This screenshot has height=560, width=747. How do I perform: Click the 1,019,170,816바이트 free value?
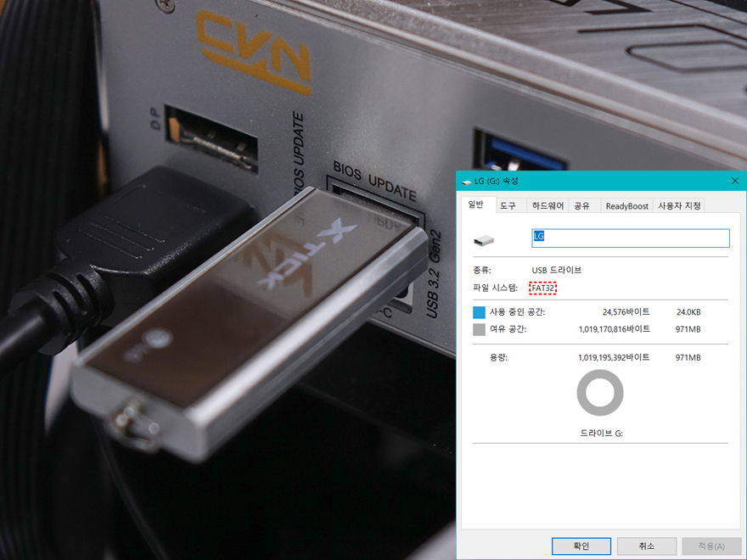click(614, 329)
